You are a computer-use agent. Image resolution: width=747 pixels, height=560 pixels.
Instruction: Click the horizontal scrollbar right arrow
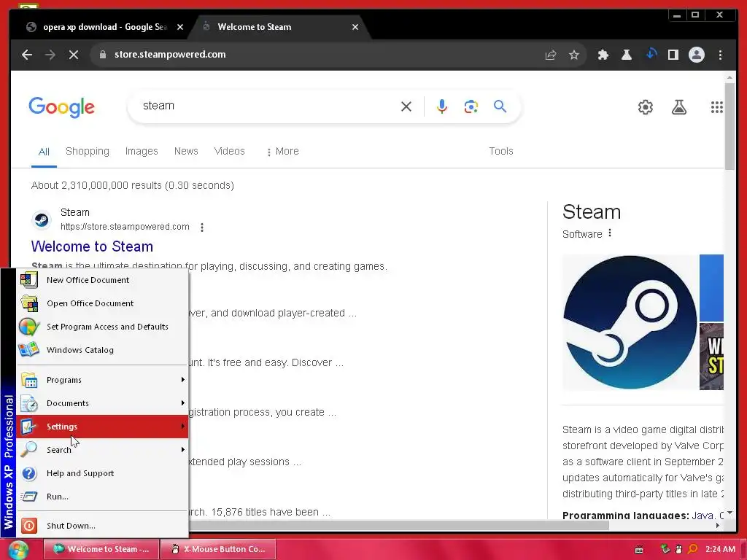718,525
